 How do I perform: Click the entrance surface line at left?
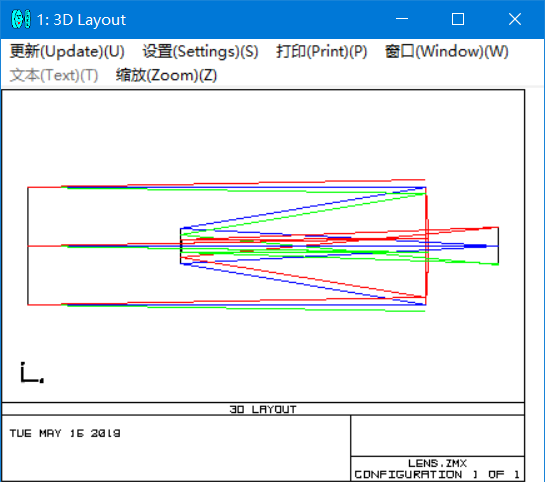coord(28,246)
